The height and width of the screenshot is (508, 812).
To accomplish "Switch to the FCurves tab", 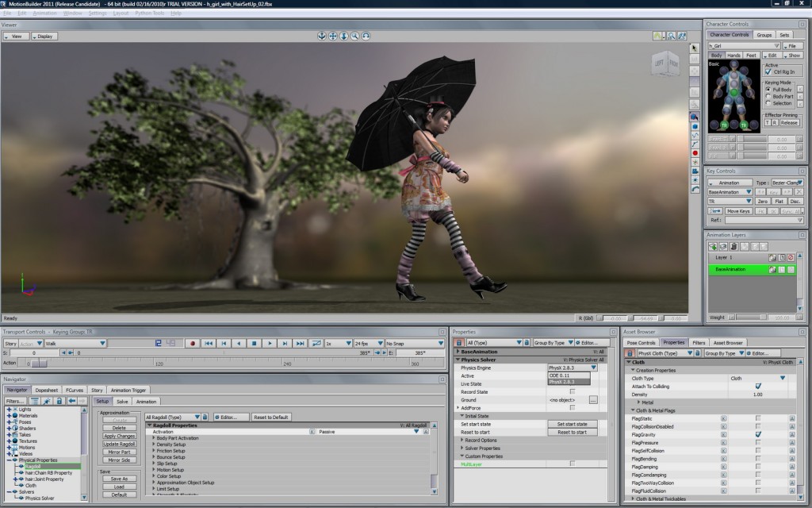I will (74, 390).
